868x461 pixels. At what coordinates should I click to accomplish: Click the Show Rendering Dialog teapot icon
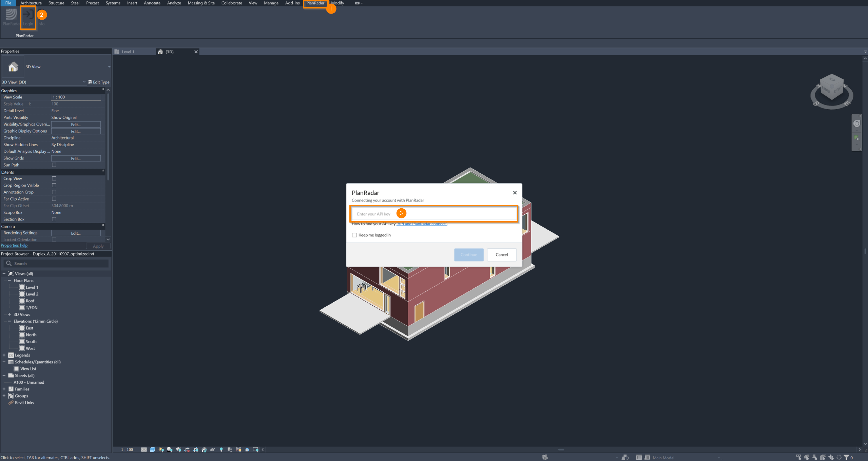[178, 449]
